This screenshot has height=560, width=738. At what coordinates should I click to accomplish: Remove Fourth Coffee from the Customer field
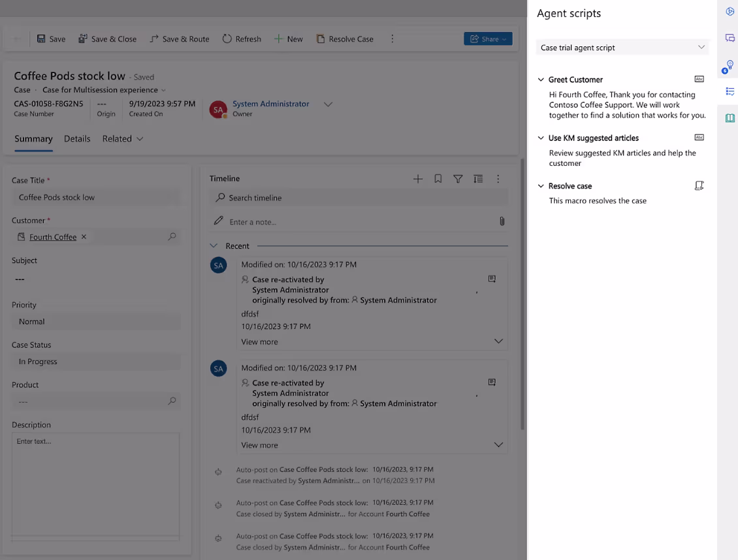click(x=84, y=236)
